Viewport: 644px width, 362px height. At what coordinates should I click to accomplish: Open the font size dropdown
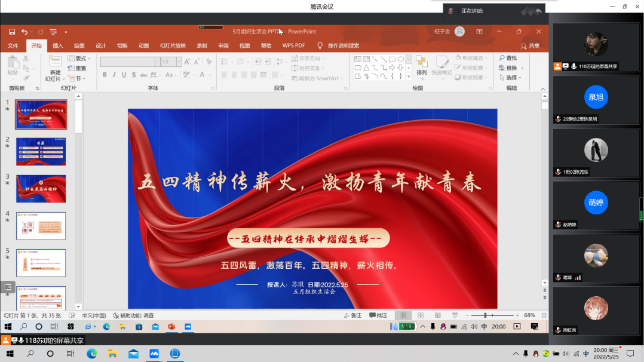pos(179,62)
